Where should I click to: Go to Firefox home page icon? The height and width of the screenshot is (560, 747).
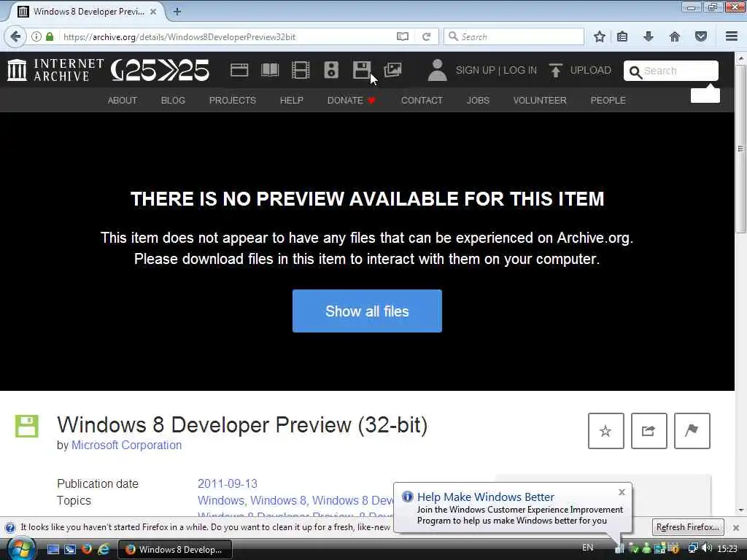tap(675, 36)
